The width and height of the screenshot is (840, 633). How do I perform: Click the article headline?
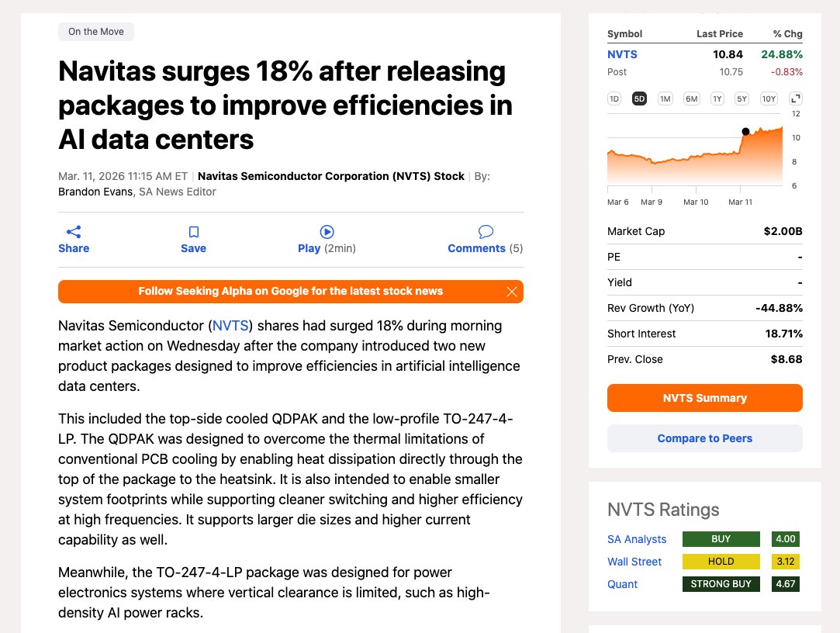point(285,105)
